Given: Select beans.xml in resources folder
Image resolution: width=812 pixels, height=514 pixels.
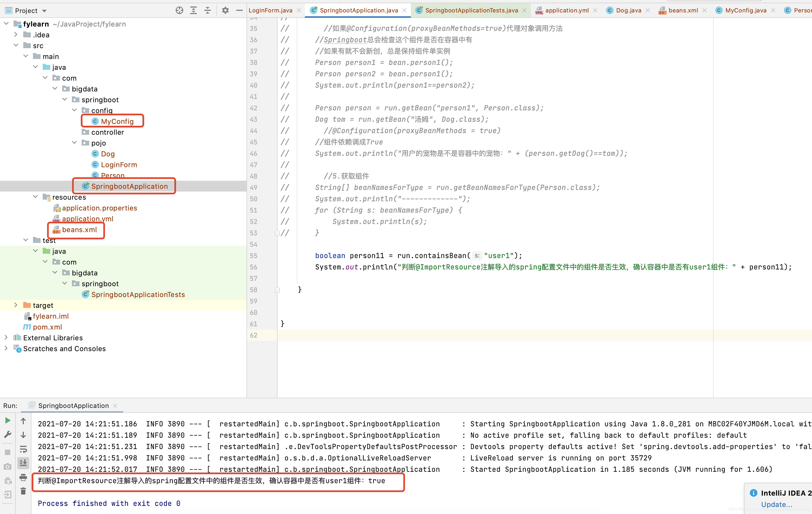Looking at the screenshot, I should 79,229.
